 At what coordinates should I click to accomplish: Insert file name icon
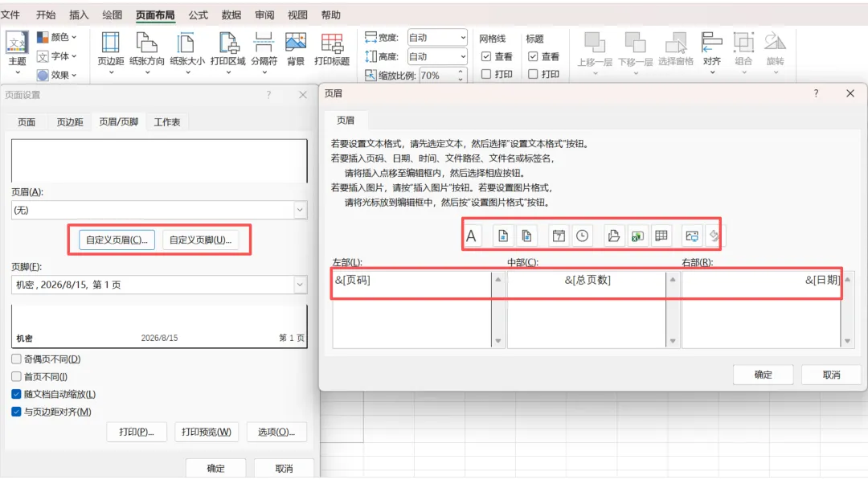coord(637,236)
